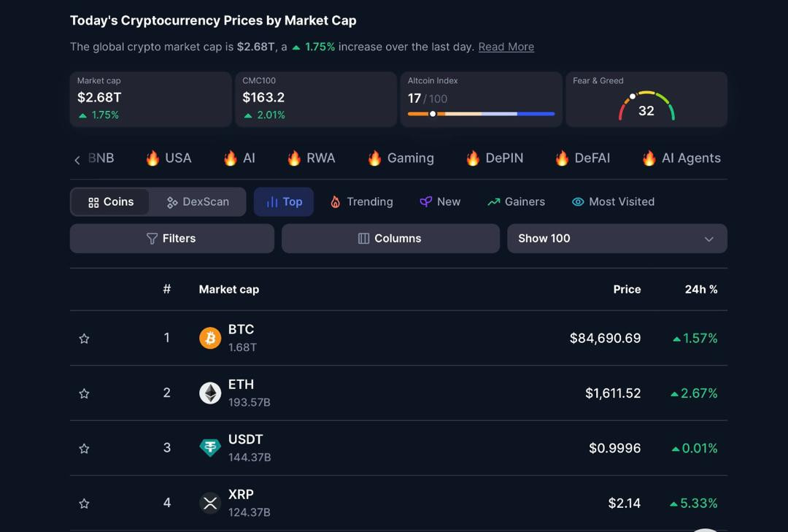Viewport: 788px width, 532px height.
Task: Click the Bitcoin coin logo
Action: click(210, 338)
